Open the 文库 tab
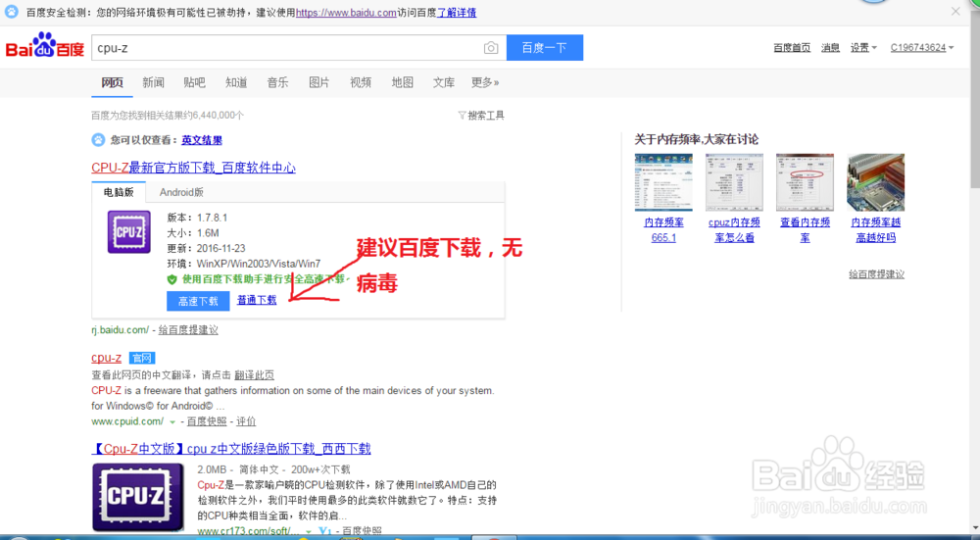Image resolution: width=980 pixels, height=540 pixels. (444, 82)
